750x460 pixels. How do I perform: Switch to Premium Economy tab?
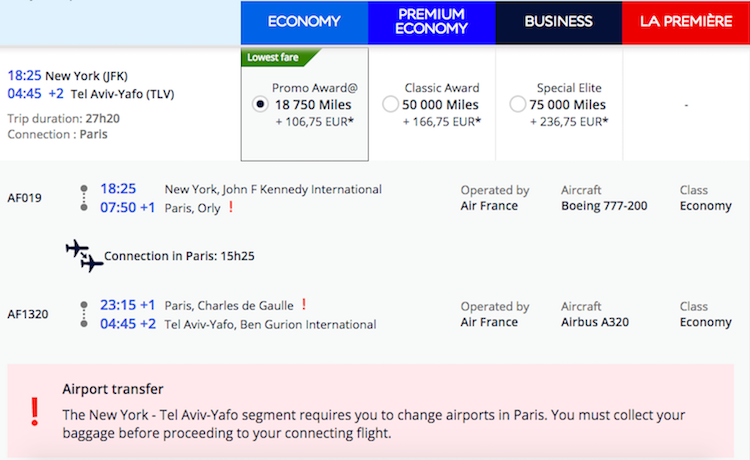pyautogui.click(x=431, y=22)
